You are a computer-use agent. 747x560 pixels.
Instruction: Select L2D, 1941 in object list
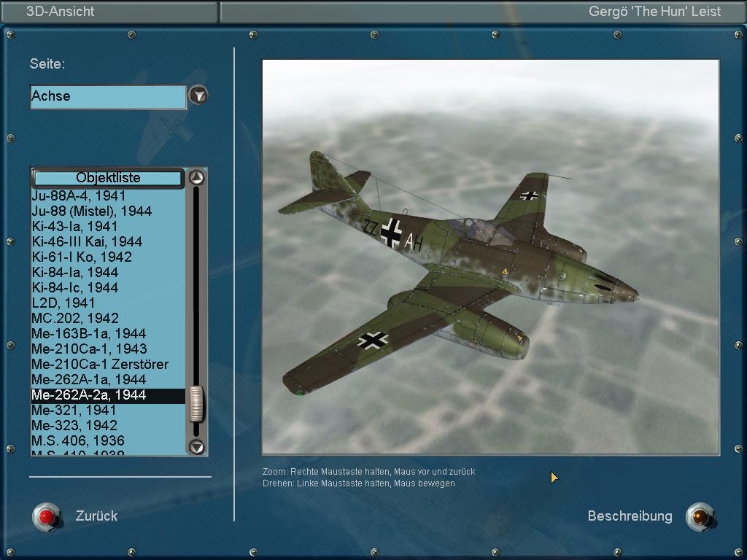(x=108, y=303)
